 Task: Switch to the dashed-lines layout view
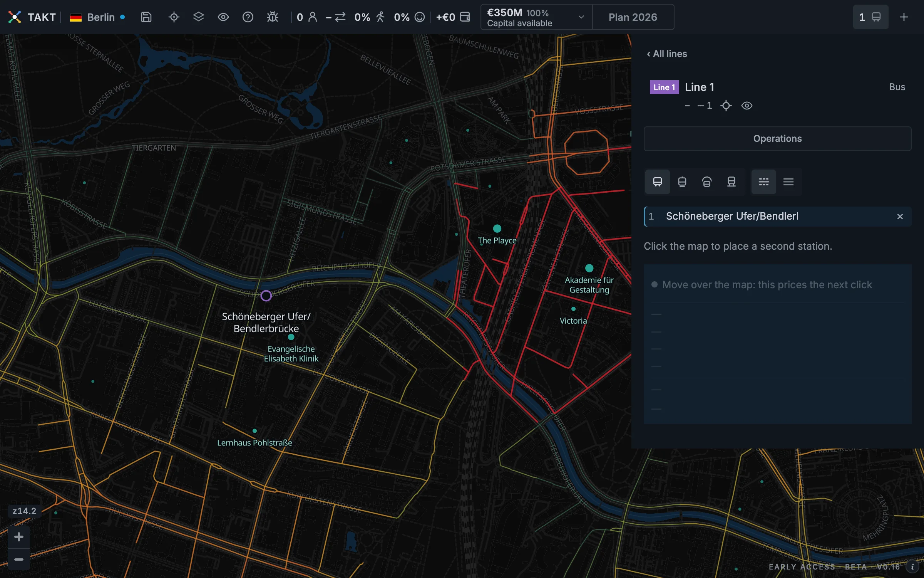pyautogui.click(x=764, y=182)
